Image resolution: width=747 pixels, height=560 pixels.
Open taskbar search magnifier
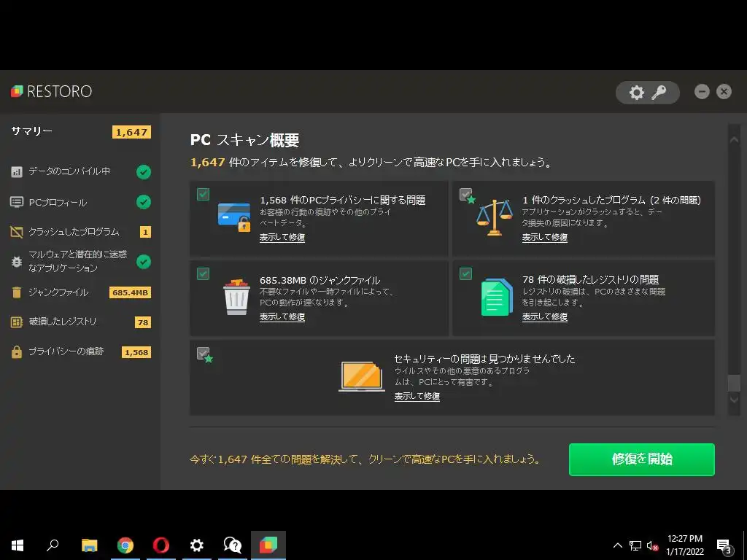click(53, 545)
